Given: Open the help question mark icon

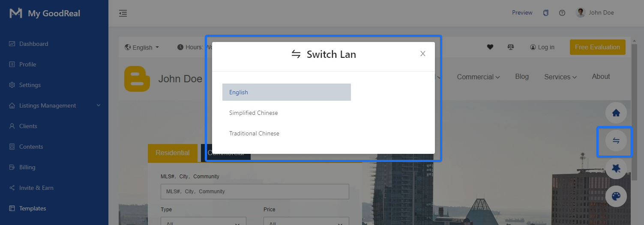Looking at the screenshot, I should click(x=562, y=13).
